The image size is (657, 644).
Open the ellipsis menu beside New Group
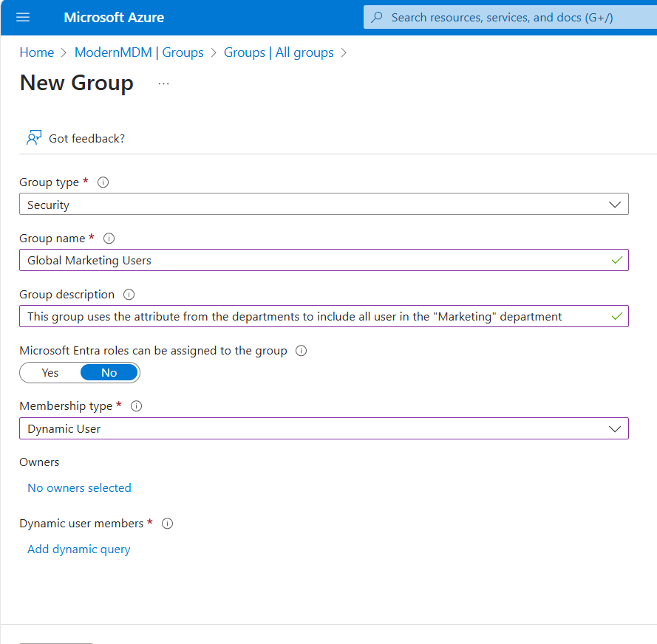pos(163,84)
